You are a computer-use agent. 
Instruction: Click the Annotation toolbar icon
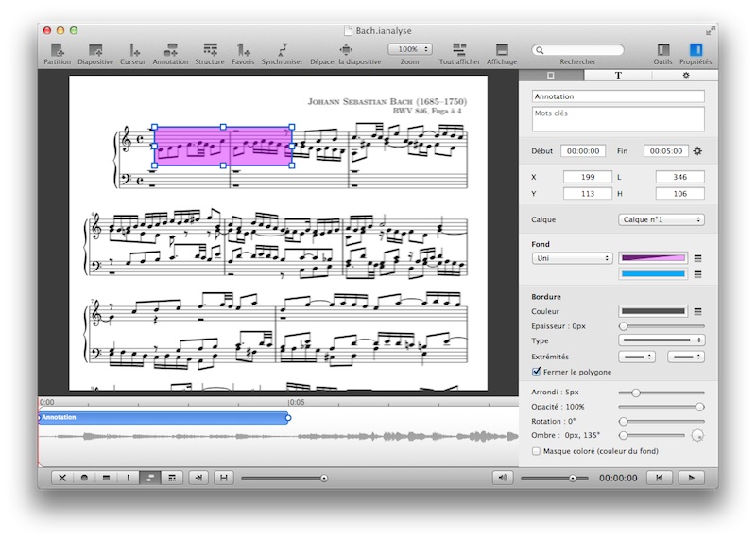point(170,50)
